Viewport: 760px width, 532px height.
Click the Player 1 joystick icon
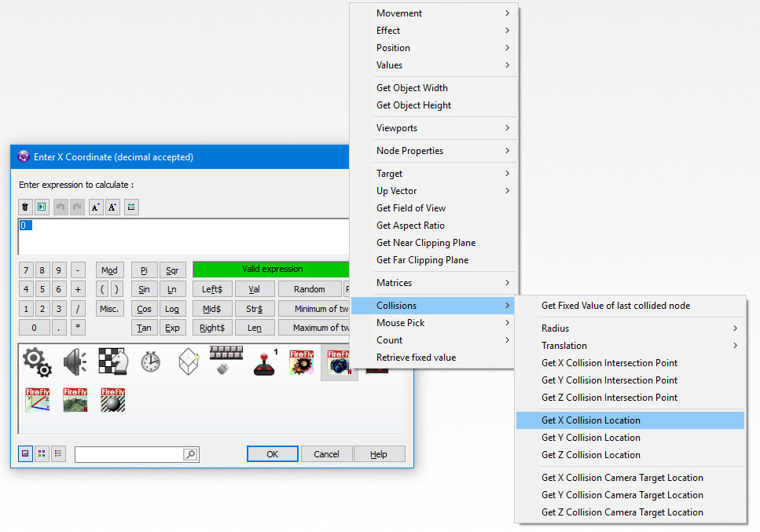263,363
